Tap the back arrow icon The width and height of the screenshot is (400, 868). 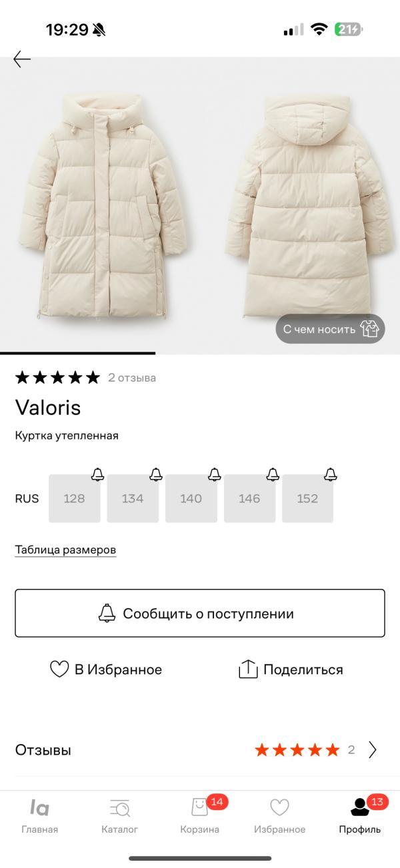coord(22,59)
